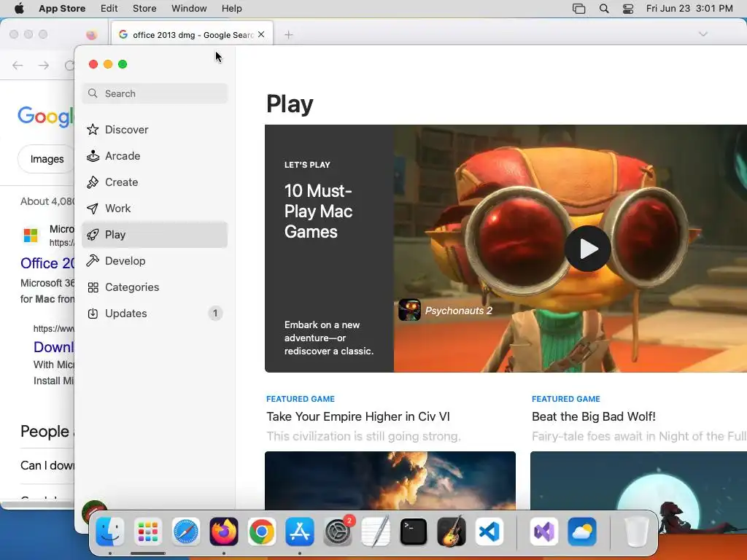This screenshot has height=560, width=747.
Task: Open the Window menu
Action: click(189, 8)
